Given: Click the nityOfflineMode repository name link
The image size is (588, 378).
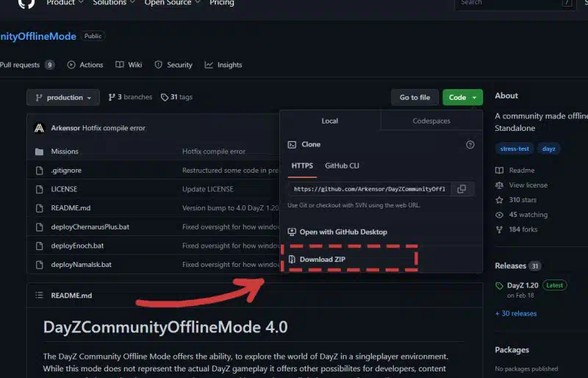Looking at the screenshot, I should point(38,37).
